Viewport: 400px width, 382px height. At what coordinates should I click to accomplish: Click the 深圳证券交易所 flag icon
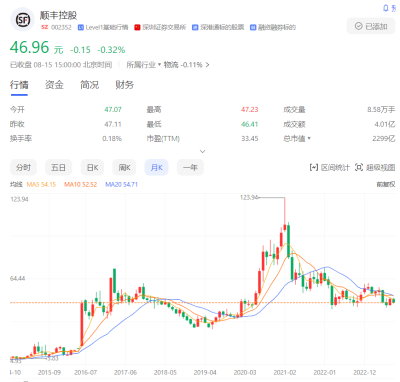coord(137,27)
